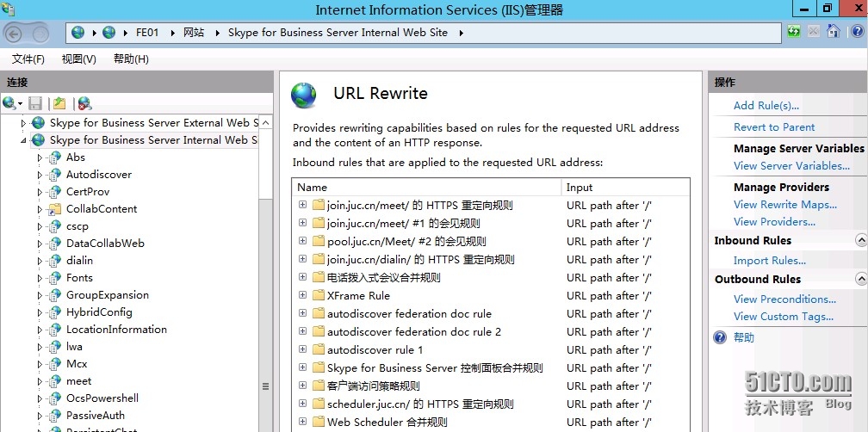Click the Mcx application icon in tree

pyautogui.click(x=54, y=364)
